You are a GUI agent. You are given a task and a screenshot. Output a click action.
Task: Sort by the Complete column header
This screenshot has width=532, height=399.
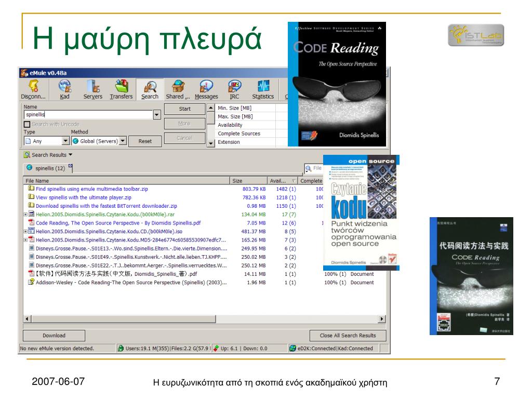311,180
